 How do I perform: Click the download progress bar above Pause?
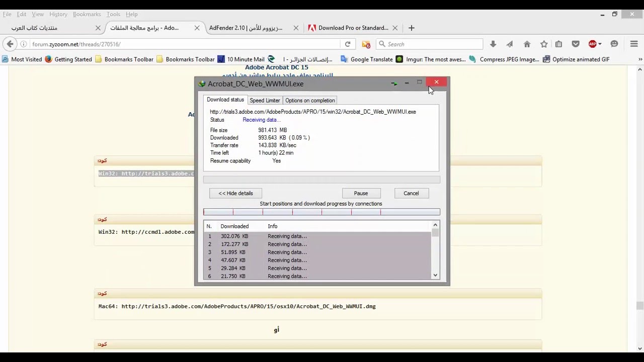[321, 179]
